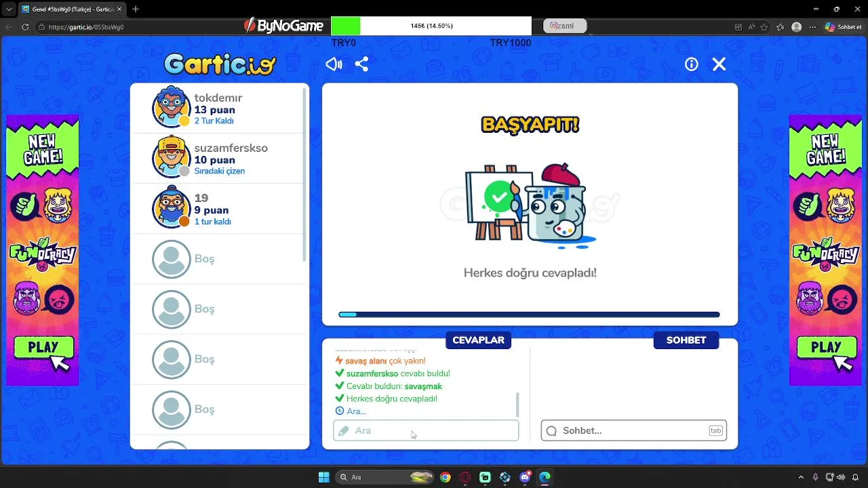
Task: Open Chrome from the taskbar
Action: [445, 477]
